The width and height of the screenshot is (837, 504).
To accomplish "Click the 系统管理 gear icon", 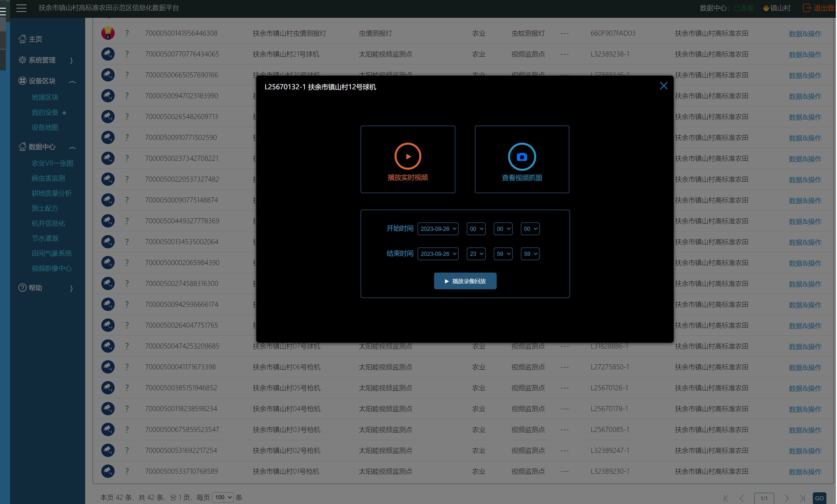I will pos(23,60).
